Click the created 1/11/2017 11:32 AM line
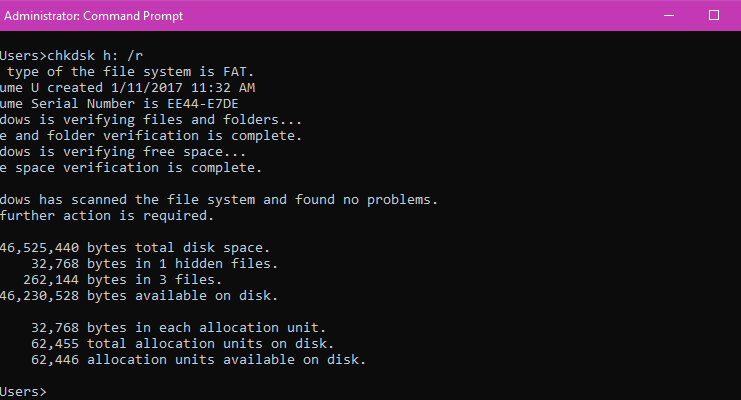This screenshot has width=741, height=400. click(128, 88)
